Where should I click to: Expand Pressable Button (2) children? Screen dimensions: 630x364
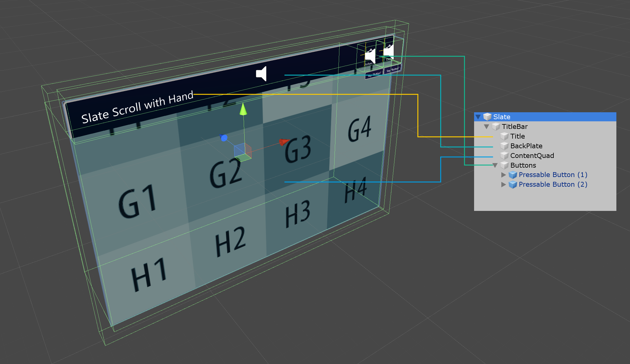coord(503,185)
